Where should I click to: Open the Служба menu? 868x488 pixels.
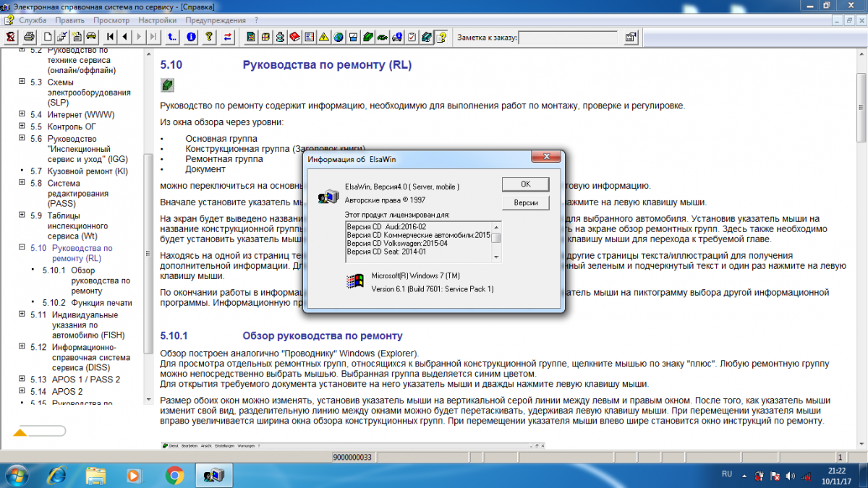pos(33,20)
